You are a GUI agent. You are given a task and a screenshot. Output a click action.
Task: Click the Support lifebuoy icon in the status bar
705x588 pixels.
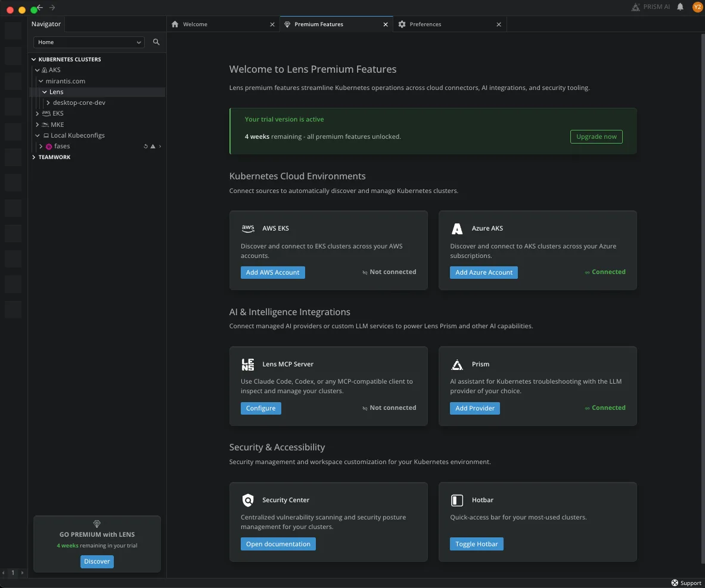(x=675, y=583)
